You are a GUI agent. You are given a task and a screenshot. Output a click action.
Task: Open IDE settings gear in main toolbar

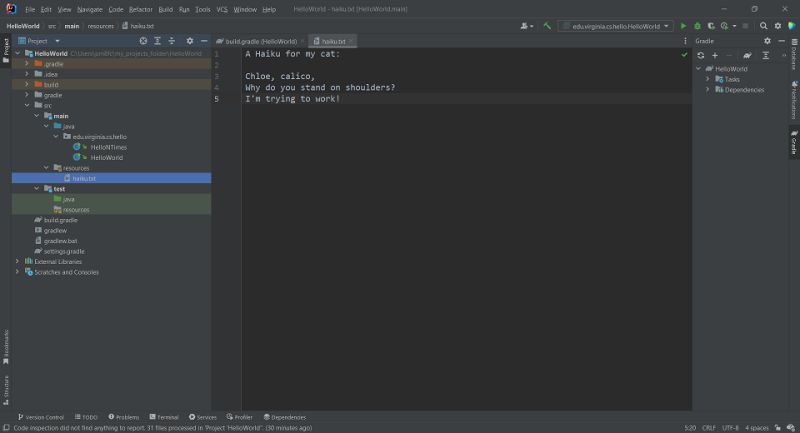click(x=778, y=26)
